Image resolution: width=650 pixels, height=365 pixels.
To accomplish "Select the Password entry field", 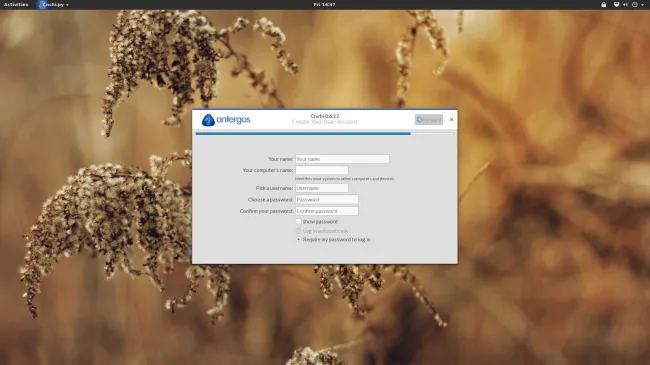I will coord(327,200).
